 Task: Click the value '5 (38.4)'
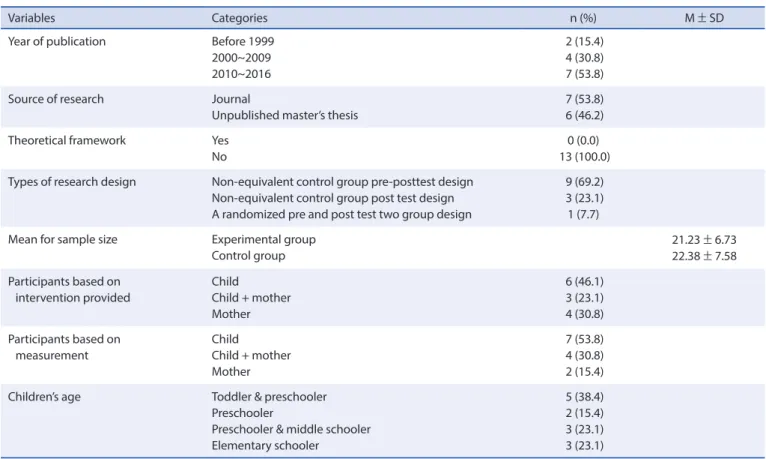pos(584,397)
